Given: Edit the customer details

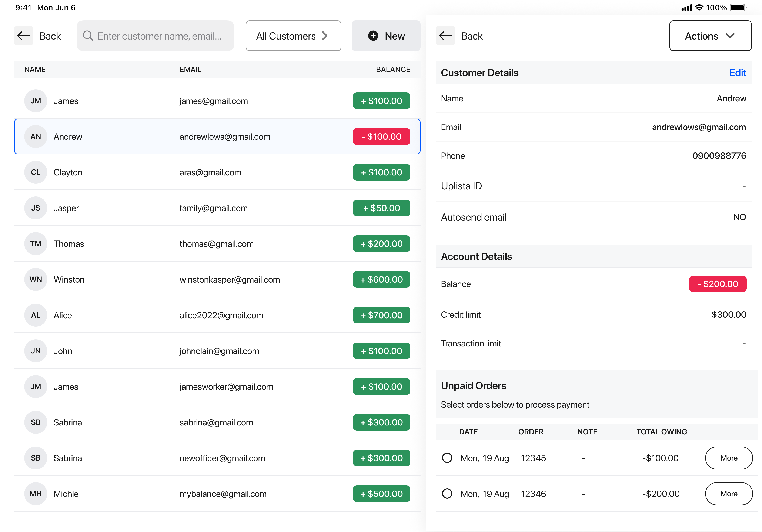Looking at the screenshot, I should (738, 73).
